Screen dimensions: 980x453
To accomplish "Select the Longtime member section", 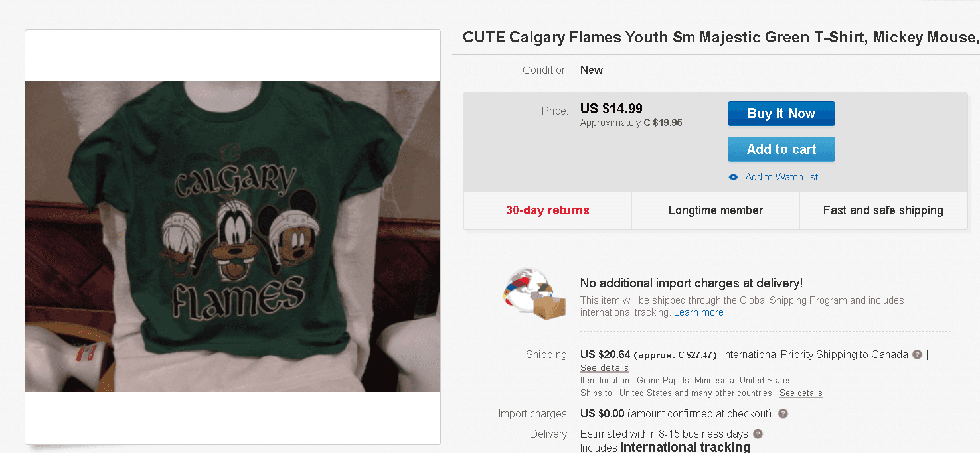I will click(x=716, y=210).
